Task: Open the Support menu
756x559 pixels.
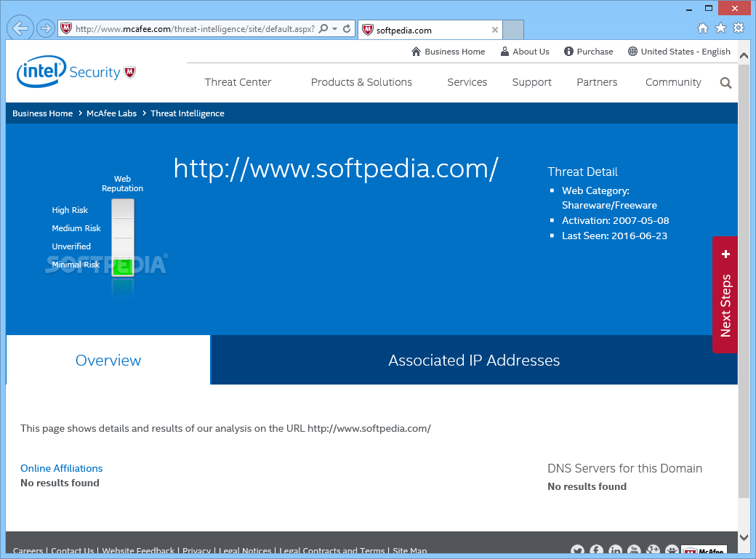Action: (531, 82)
